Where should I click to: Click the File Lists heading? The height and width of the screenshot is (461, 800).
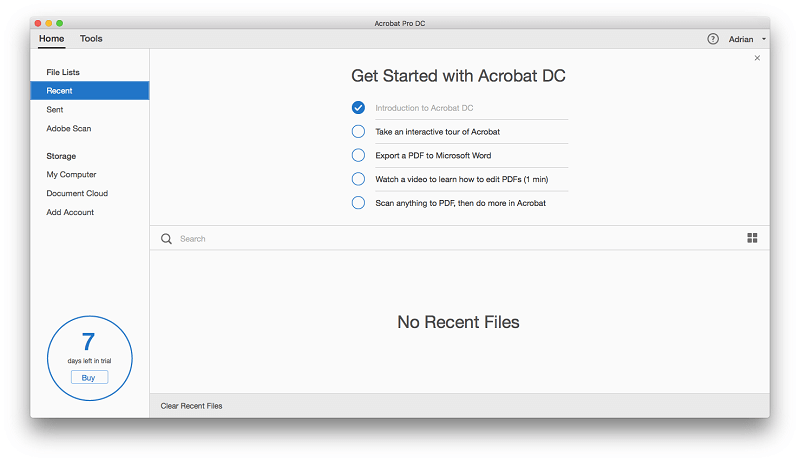pos(63,72)
